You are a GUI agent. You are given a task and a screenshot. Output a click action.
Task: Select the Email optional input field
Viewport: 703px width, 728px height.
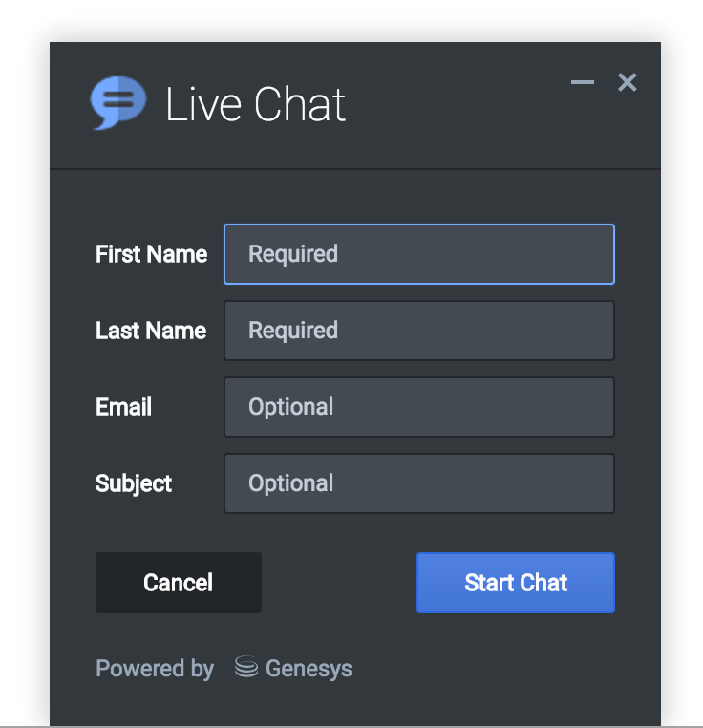coord(418,407)
